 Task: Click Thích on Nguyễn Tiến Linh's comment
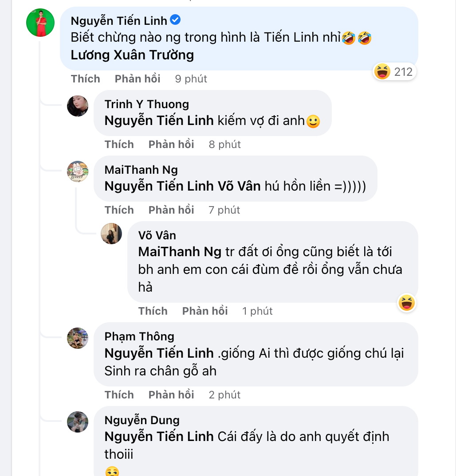coord(85,78)
